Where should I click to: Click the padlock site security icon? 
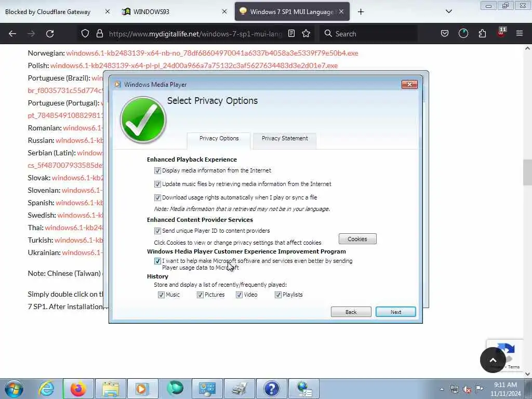99,33
